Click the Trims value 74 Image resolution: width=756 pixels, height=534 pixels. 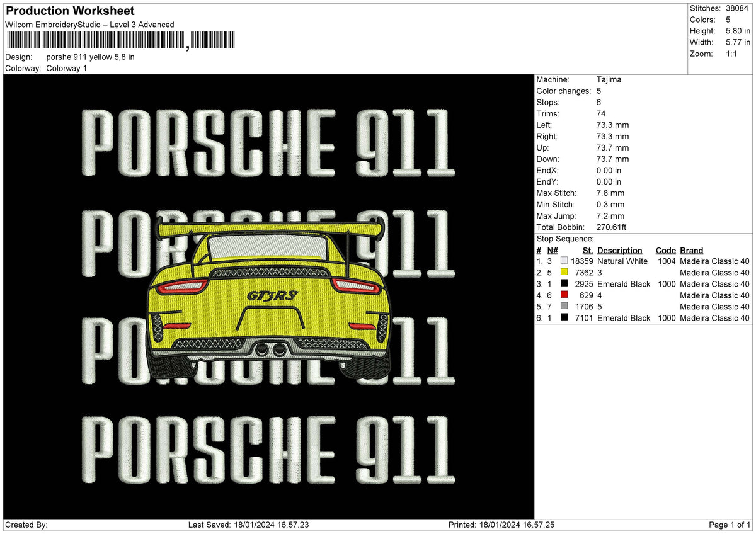tap(602, 114)
